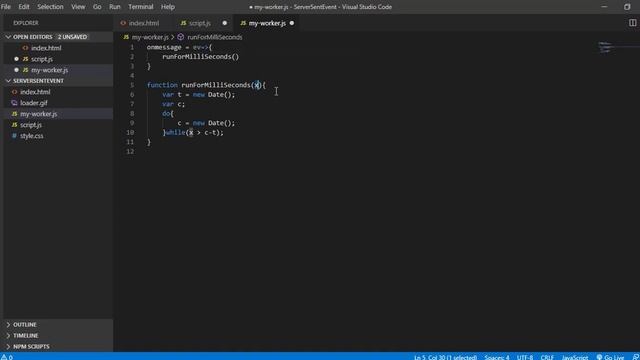Click the unsaved dot on script.js tab
This screenshot has height=360, width=640.
tap(224, 23)
